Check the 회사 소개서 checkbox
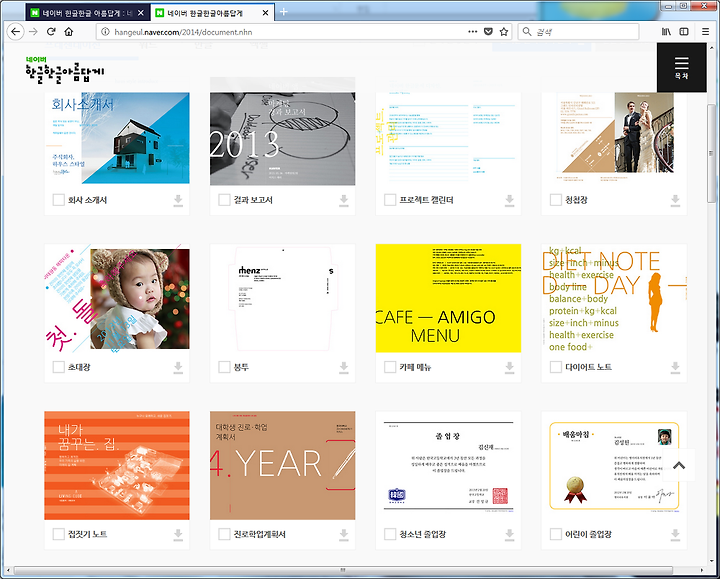 click(x=58, y=200)
